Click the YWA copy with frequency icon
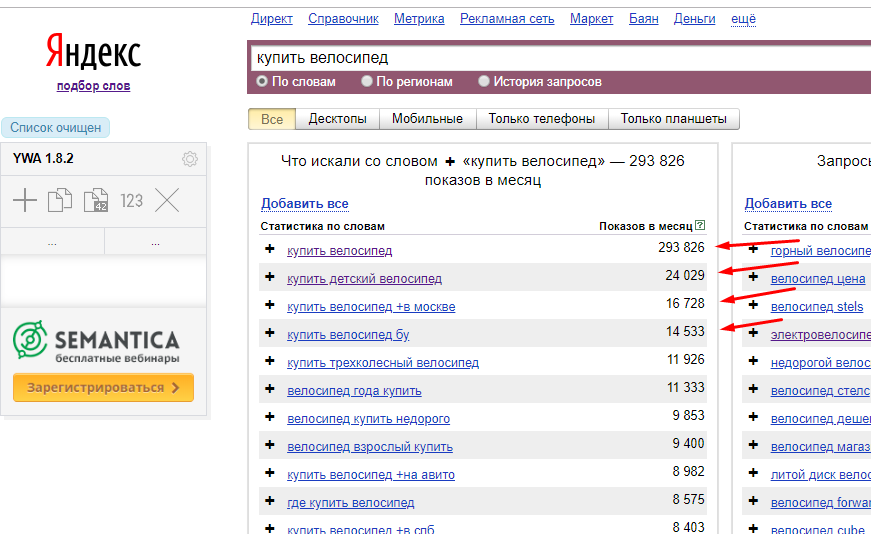 (x=96, y=200)
